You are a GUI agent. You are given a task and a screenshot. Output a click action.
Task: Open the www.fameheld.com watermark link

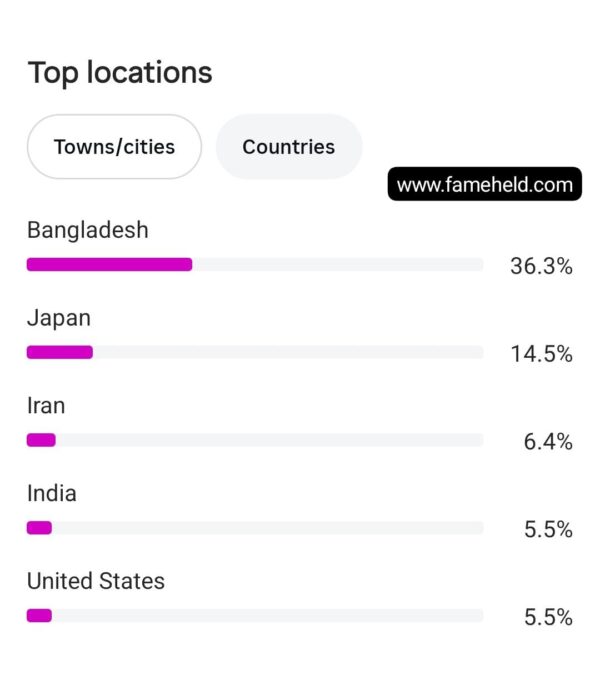[485, 184]
